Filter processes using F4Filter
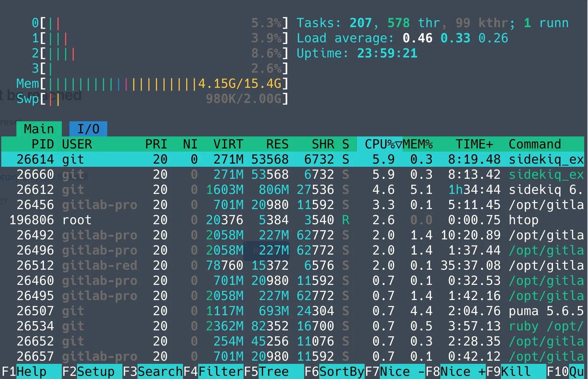 click(x=213, y=371)
